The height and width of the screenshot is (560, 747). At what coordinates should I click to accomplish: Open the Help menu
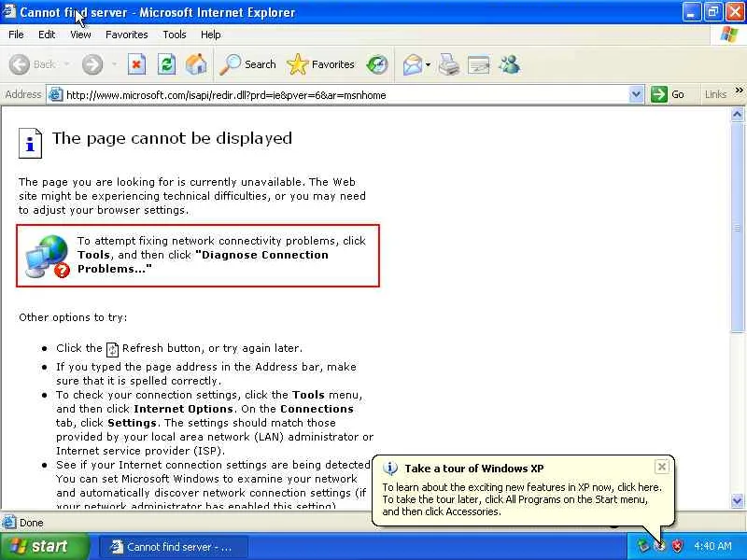211,35
